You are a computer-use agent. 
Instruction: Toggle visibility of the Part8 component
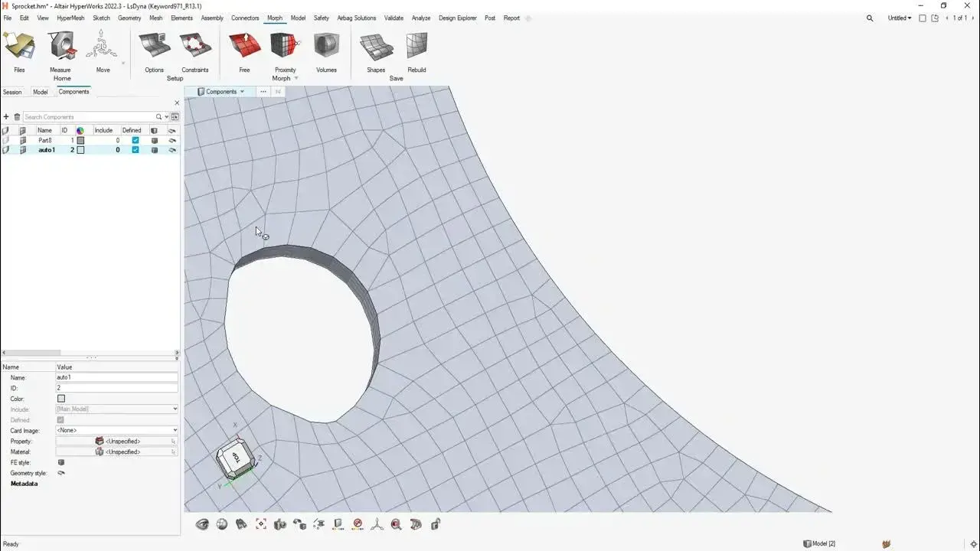tap(6, 141)
